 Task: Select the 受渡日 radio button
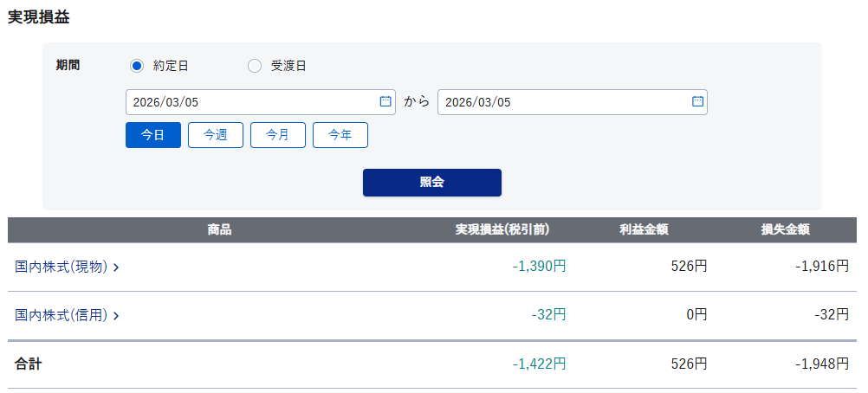[x=255, y=66]
